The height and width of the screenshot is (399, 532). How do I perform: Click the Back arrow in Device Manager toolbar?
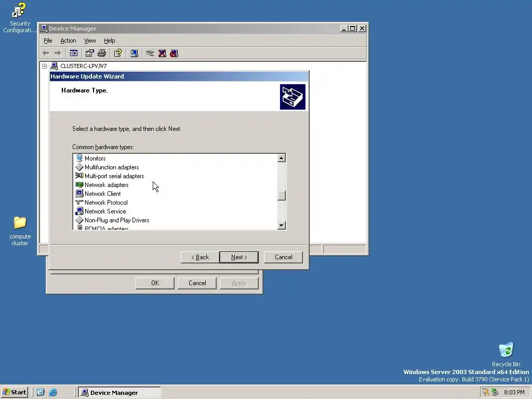[x=46, y=54]
